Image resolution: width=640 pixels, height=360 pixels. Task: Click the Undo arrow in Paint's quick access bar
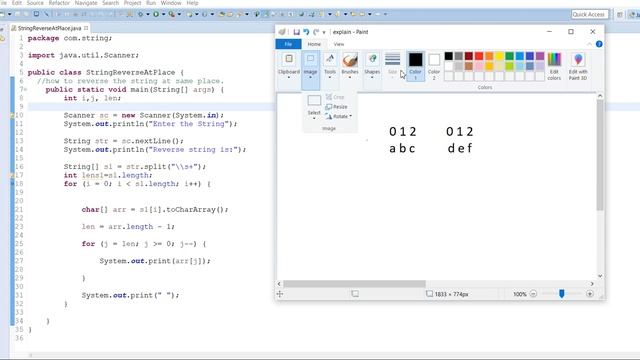coord(306,32)
